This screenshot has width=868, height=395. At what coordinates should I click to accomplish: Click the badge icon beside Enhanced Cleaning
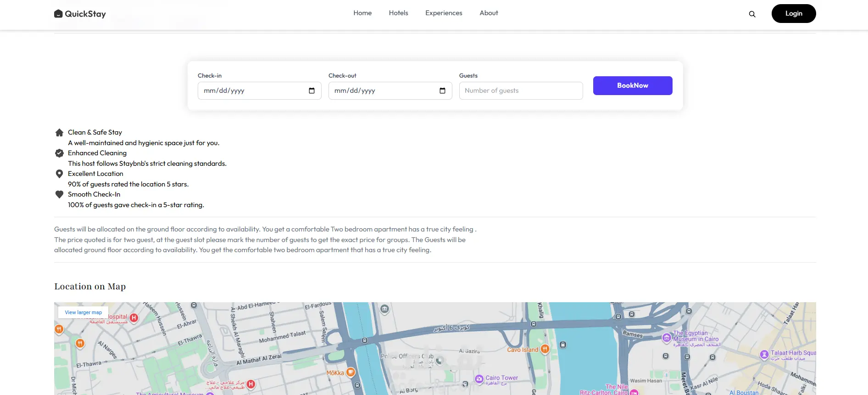point(59,153)
